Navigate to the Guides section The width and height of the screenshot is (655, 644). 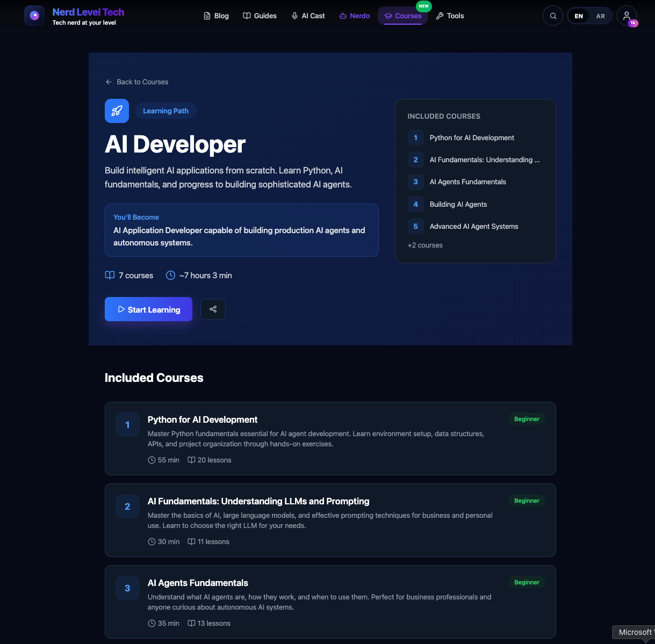tap(260, 16)
